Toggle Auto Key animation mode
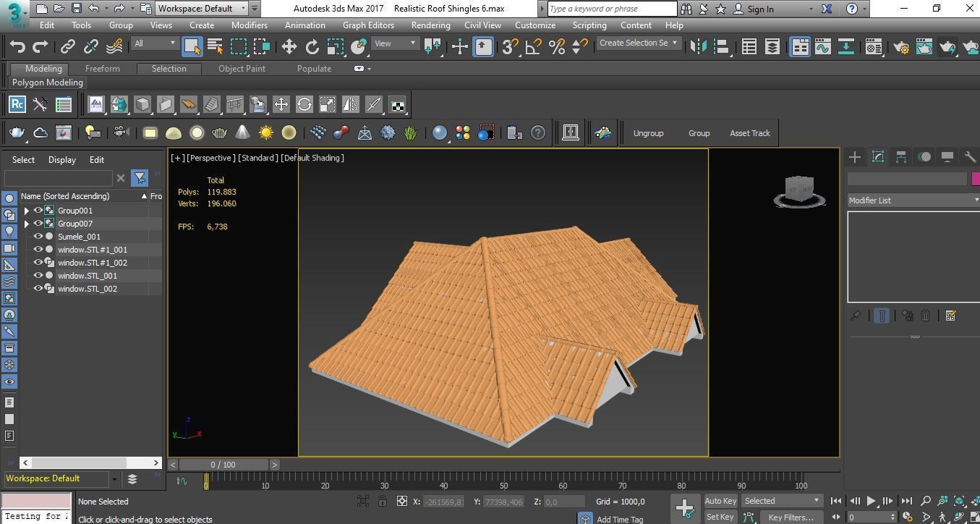The height and width of the screenshot is (524, 980). 720,501
